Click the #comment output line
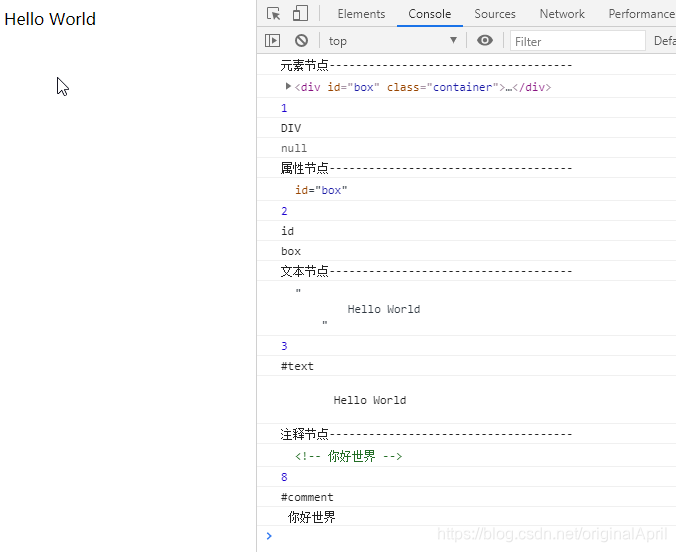The width and height of the screenshot is (676, 552). [x=307, y=497]
